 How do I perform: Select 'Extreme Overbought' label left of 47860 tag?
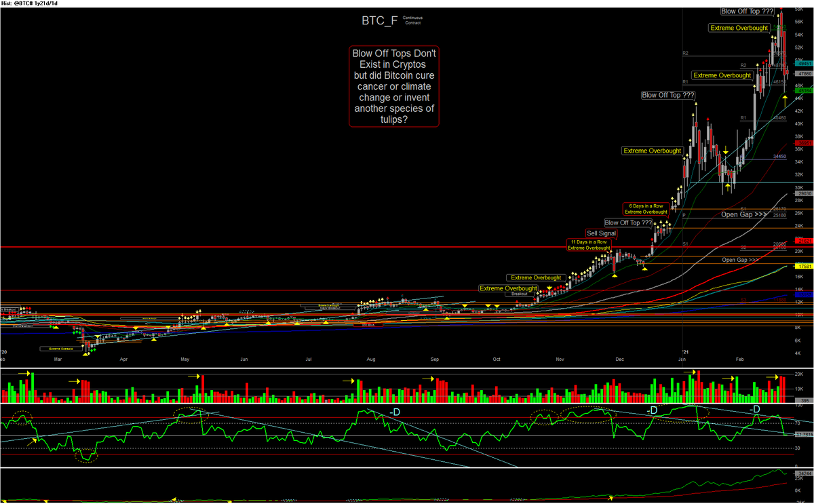pos(722,75)
